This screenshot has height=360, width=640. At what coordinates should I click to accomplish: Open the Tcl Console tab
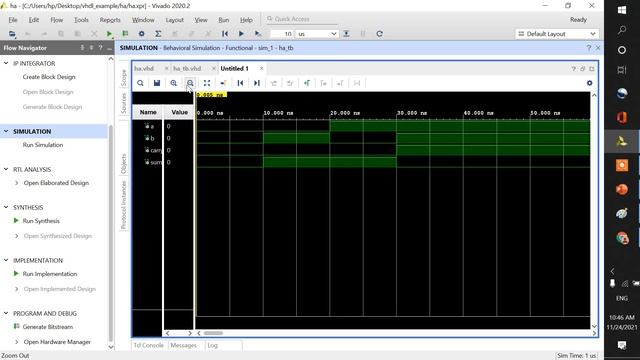coord(148,345)
